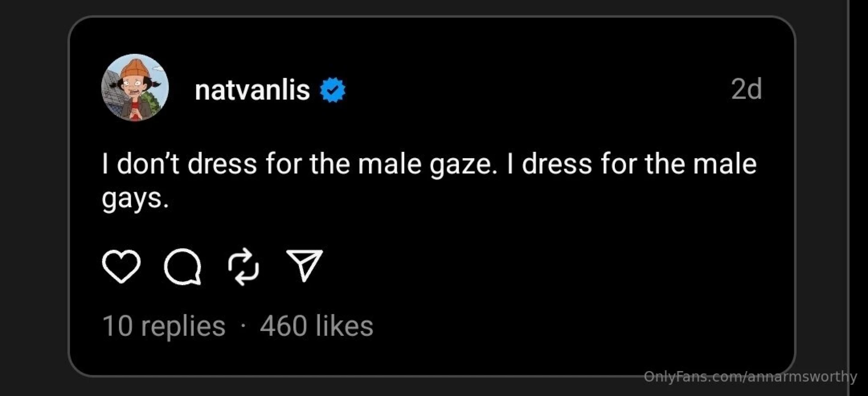The height and width of the screenshot is (396, 868).
Task: Repost the thread using the repost icon
Action: coord(244,268)
